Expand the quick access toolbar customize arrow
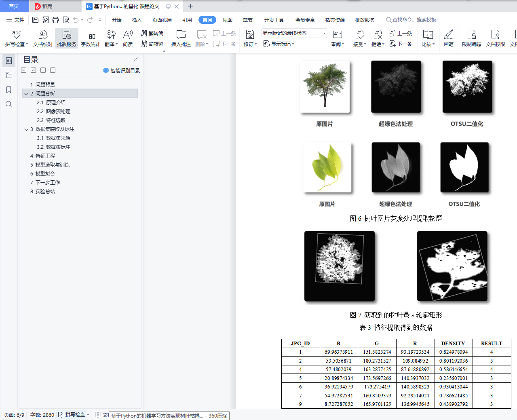517x420 pixels. 100,20
